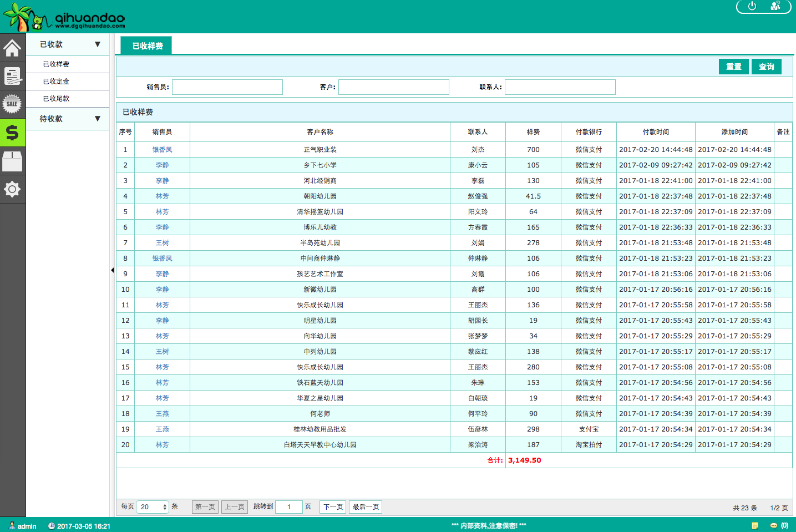The image size is (796, 532).
Task: Click the 查询 search button
Action: click(766, 67)
